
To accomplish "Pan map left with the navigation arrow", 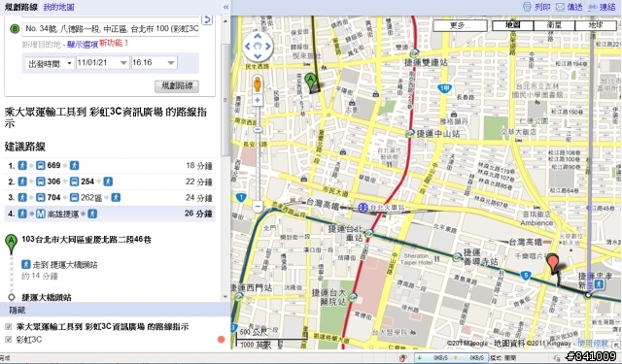I will (x=248, y=47).
